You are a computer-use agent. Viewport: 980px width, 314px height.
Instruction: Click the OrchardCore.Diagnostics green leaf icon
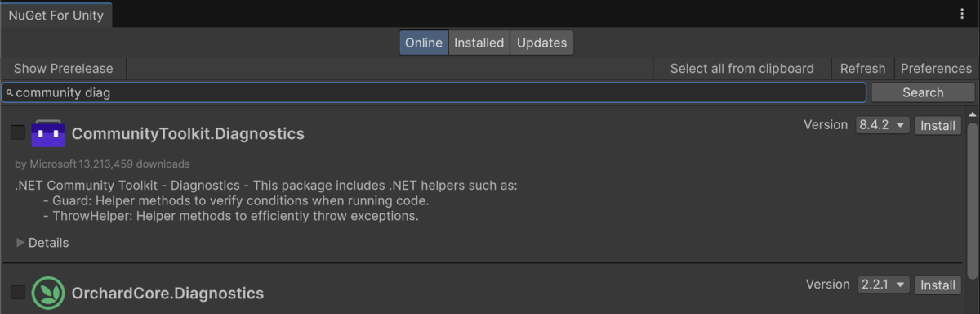click(x=48, y=293)
